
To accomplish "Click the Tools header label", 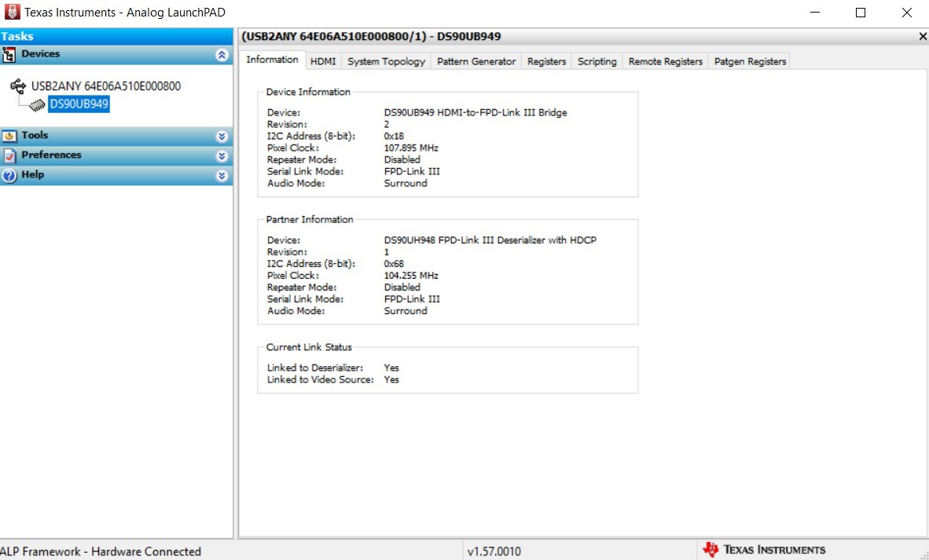I will (x=35, y=136).
